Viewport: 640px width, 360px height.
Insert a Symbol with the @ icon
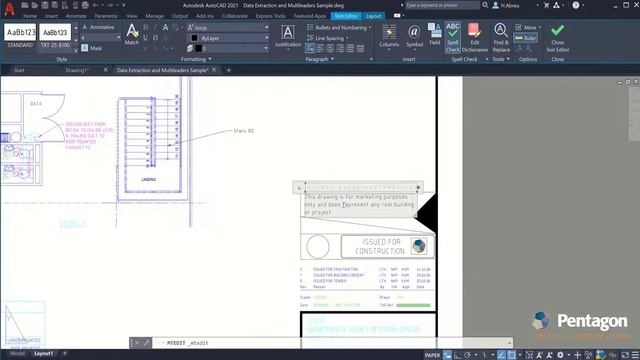(x=414, y=36)
